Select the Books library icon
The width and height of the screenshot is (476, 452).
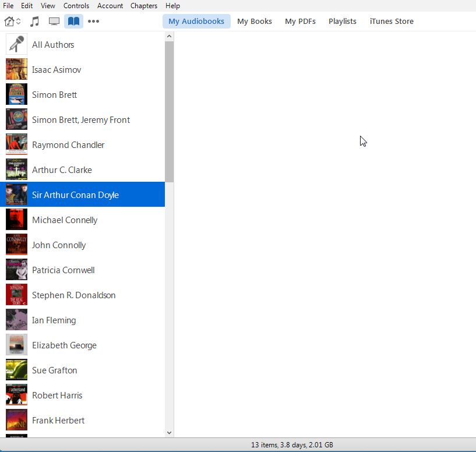[73, 21]
